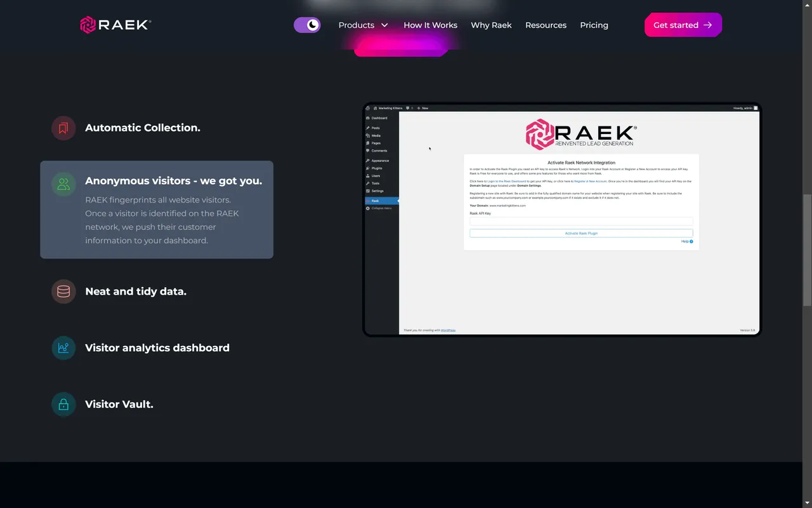Click the RAEK logo in the site header

click(x=115, y=25)
